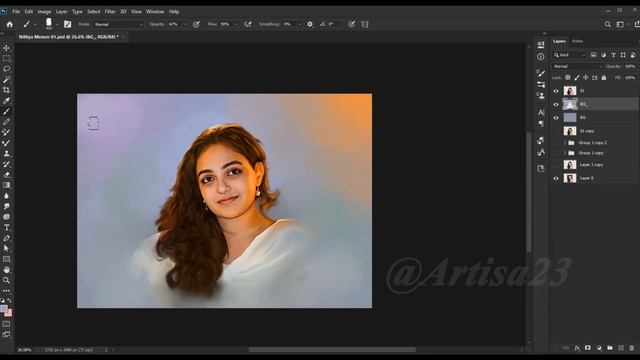Select the Gradient tool
The height and width of the screenshot is (360, 640).
(x=7, y=185)
